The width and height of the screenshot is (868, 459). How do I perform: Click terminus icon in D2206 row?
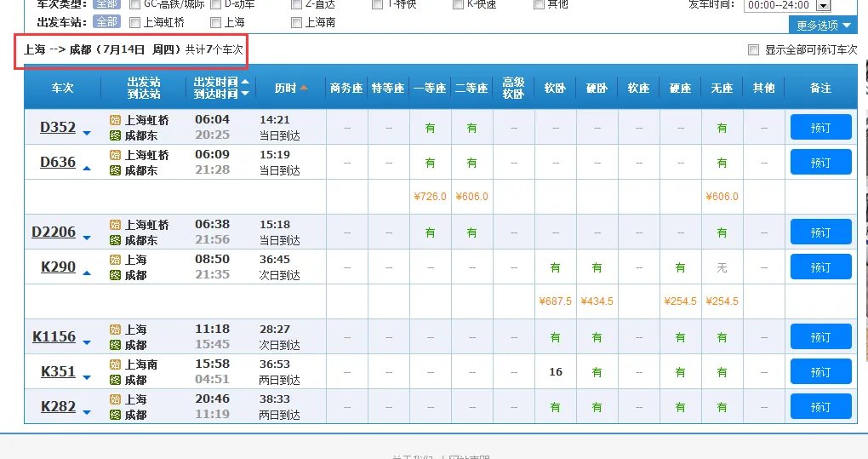pyautogui.click(x=115, y=240)
